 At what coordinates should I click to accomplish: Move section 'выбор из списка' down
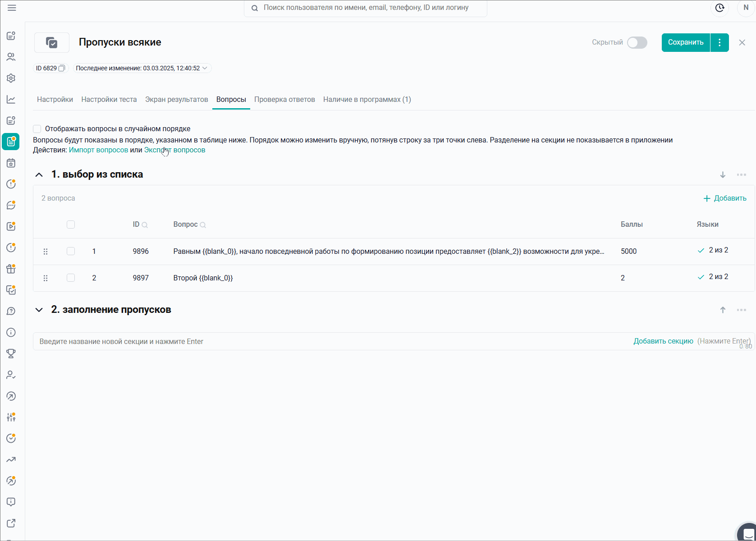(x=723, y=174)
